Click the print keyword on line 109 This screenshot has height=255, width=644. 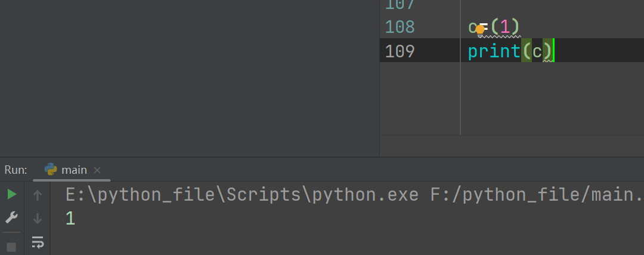(494, 51)
